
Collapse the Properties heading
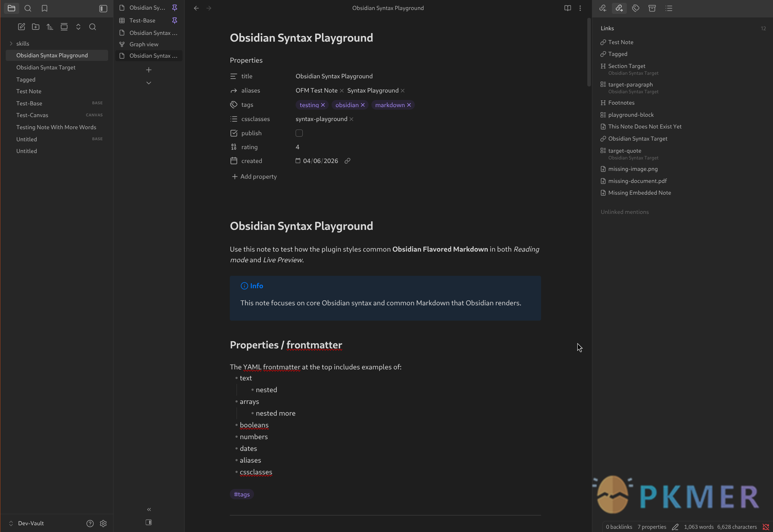246,60
